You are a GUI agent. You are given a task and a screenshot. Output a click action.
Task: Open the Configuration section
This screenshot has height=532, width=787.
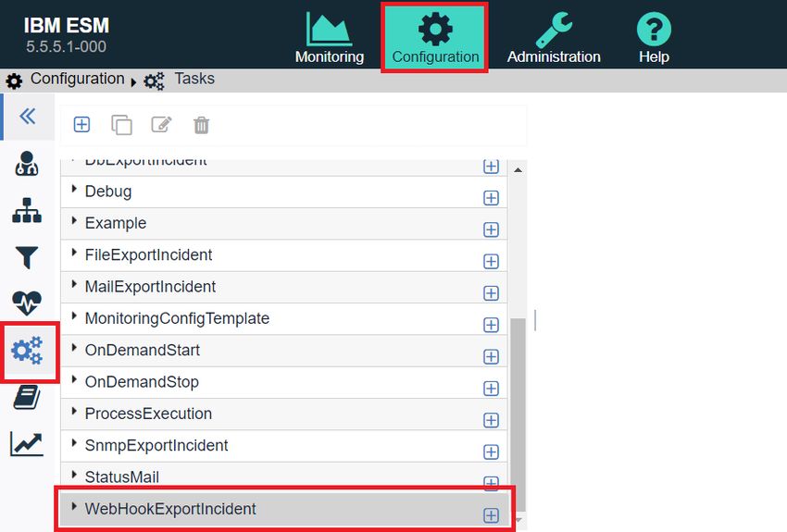[434, 38]
